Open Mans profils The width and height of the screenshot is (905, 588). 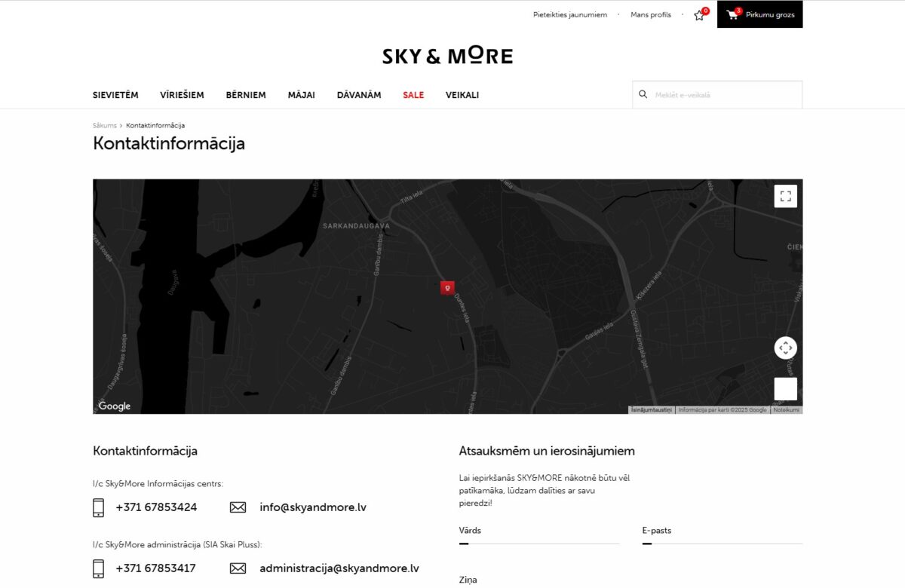[x=651, y=14]
